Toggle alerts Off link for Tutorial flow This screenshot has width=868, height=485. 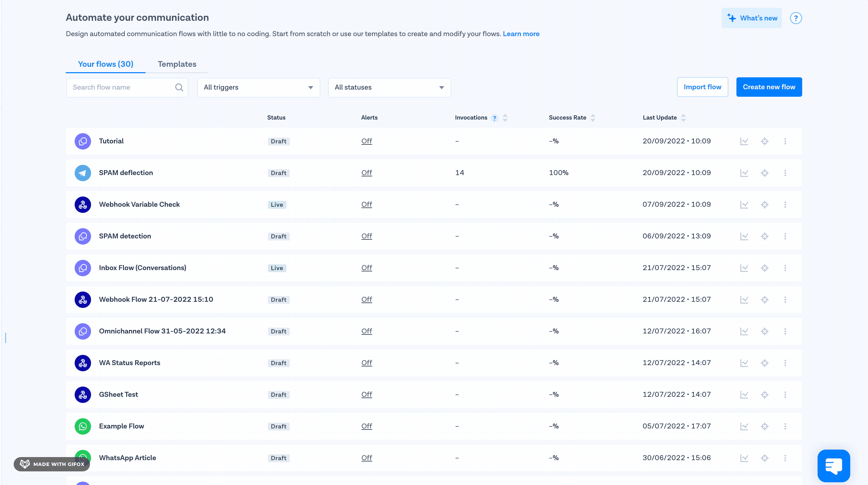(366, 141)
